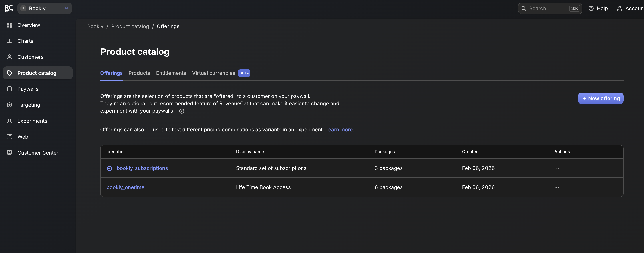Screen dimensions: 644x253
Task: Click the Customer Center chat icon
Action: 9,153
